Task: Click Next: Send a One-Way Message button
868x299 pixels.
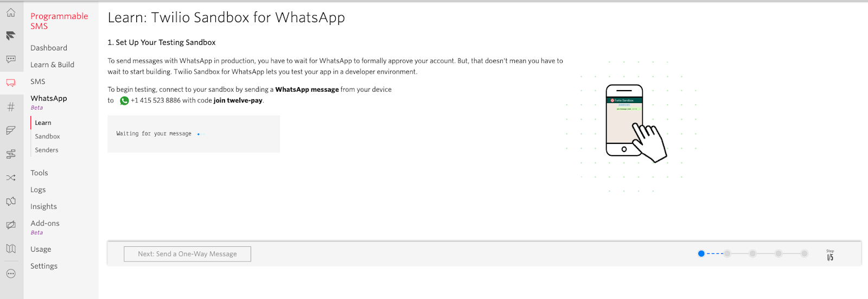Action: point(187,254)
